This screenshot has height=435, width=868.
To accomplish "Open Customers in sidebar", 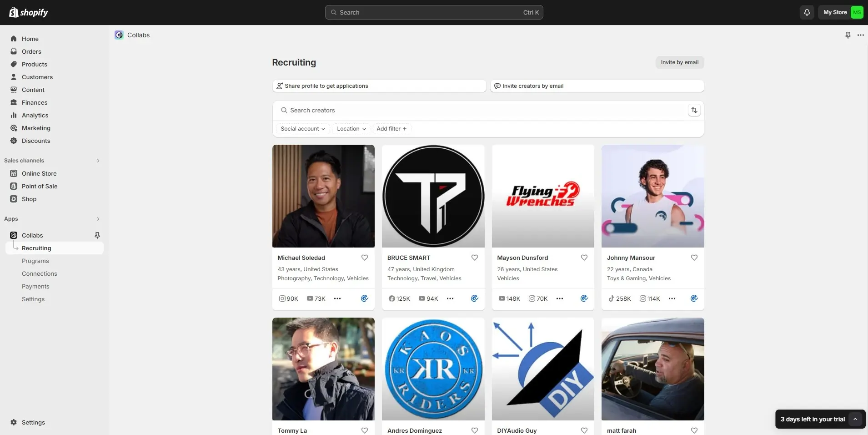I will 37,77.
